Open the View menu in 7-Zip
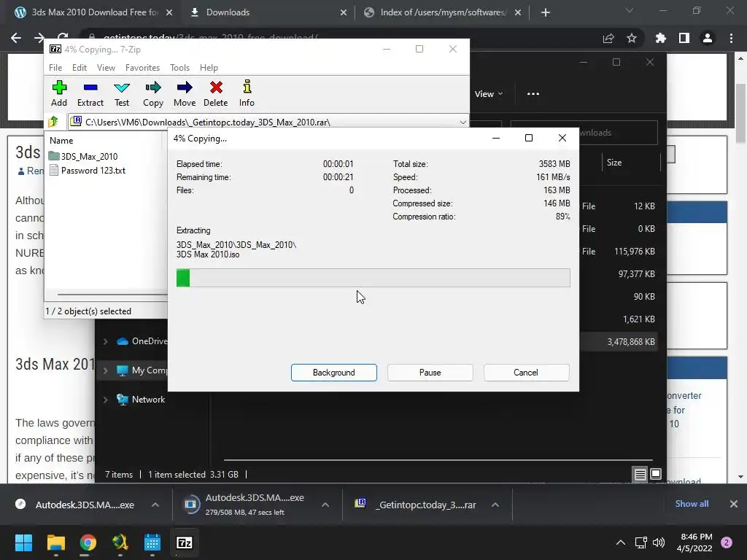Image resolution: width=747 pixels, height=560 pixels. click(106, 68)
